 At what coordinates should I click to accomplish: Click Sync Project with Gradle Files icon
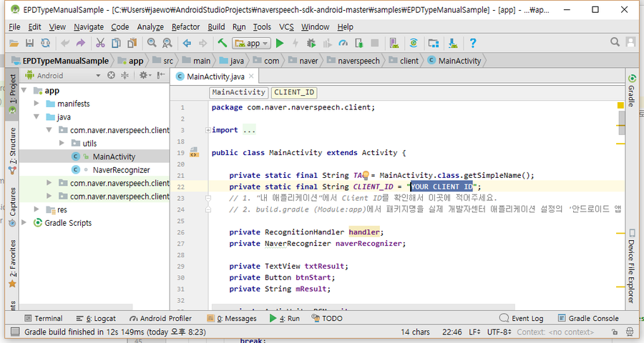coord(414,43)
